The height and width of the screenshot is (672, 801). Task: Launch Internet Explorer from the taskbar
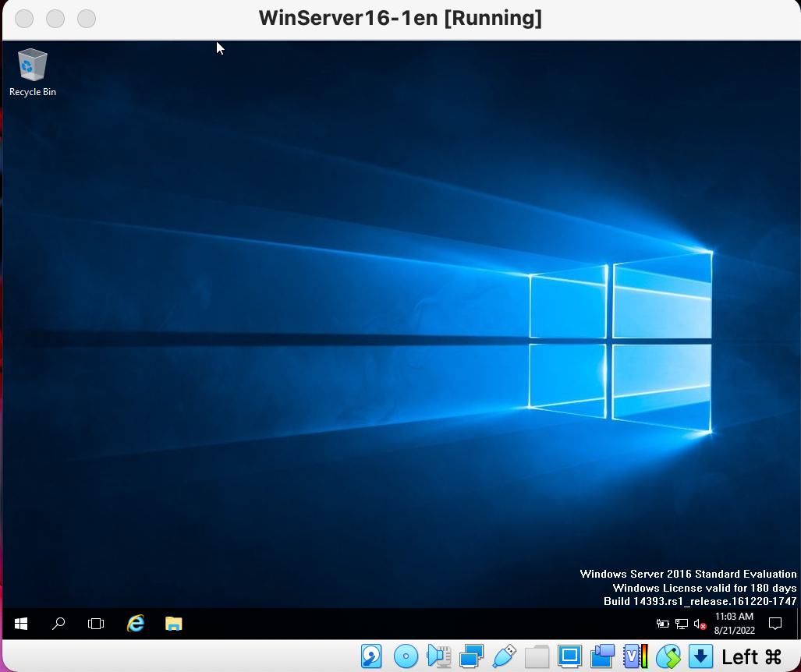click(136, 624)
